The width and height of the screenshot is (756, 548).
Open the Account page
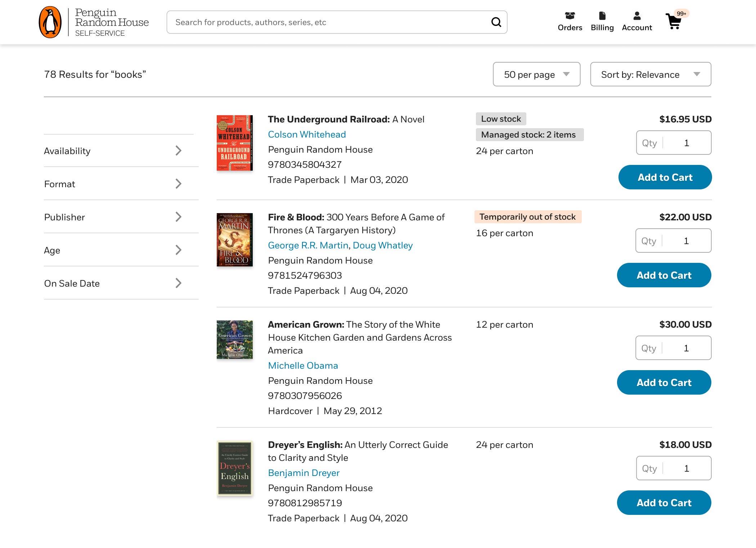(x=637, y=22)
